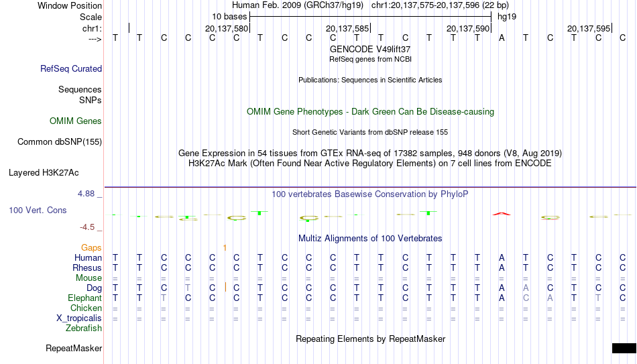This screenshot has height=364, width=637.
Task: Click the chr1: ruler label
Action: coord(92,28)
